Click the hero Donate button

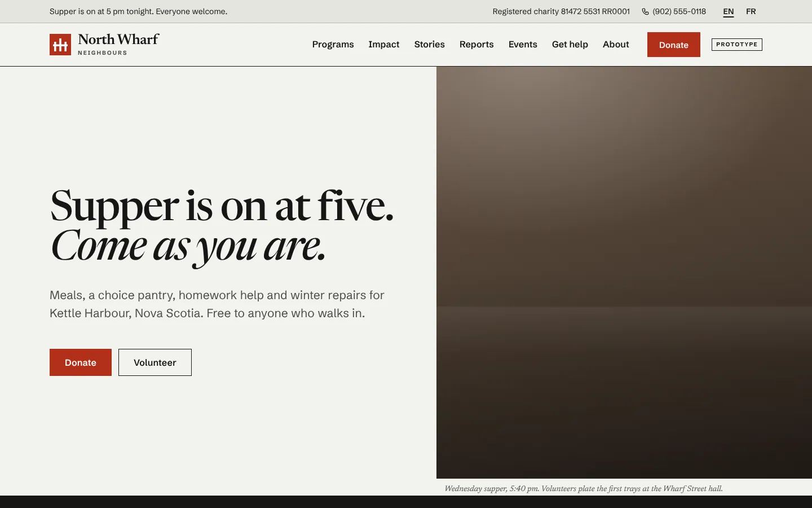click(81, 362)
